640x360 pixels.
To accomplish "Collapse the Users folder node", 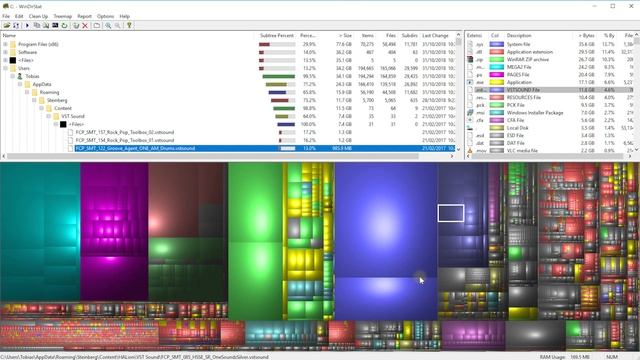I will tap(5, 68).
